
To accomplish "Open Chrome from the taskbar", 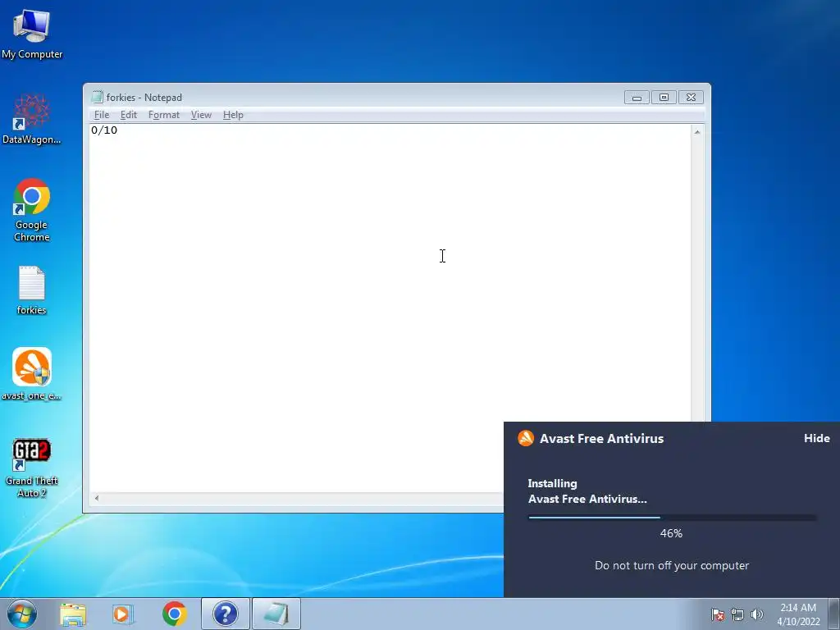I will pyautogui.click(x=174, y=614).
